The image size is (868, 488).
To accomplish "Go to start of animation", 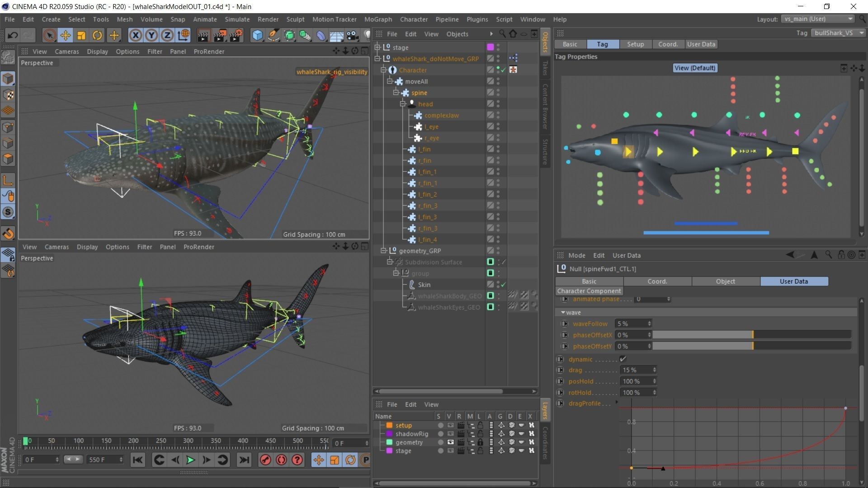I will pyautogui.click(x=137, y=460).
